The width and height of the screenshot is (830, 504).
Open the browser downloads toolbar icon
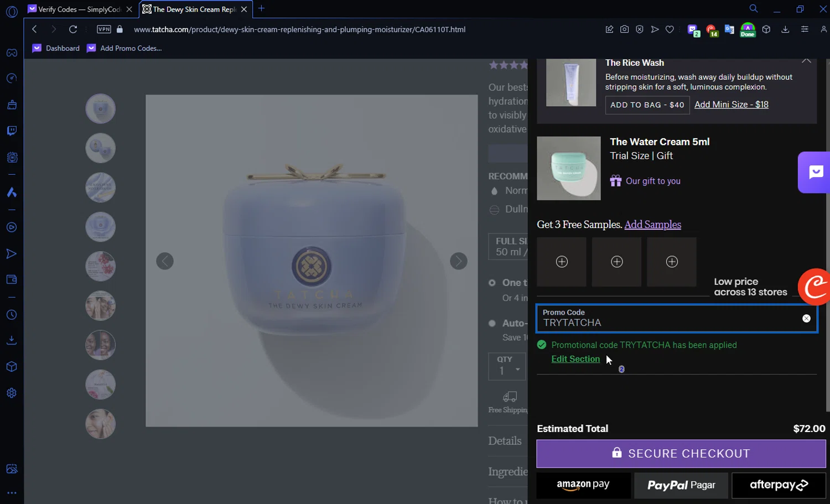(785, 29)
